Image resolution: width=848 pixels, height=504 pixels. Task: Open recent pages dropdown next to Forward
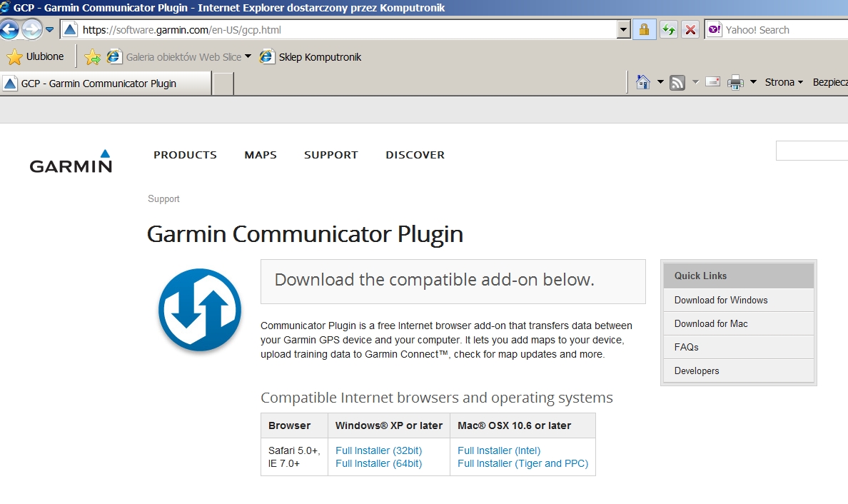pyautogui.click(x=49, y=30)
